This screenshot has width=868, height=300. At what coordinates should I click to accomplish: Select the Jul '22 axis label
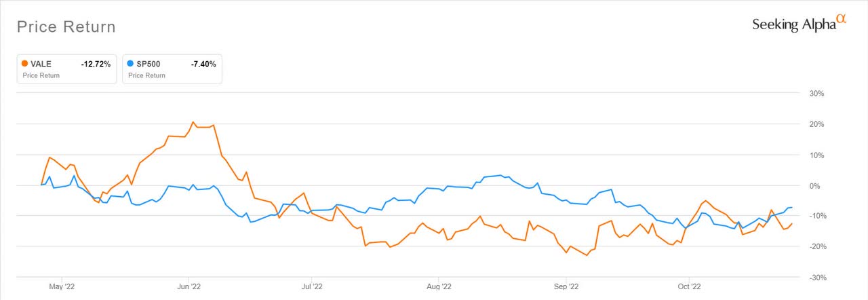coord(311,286)
